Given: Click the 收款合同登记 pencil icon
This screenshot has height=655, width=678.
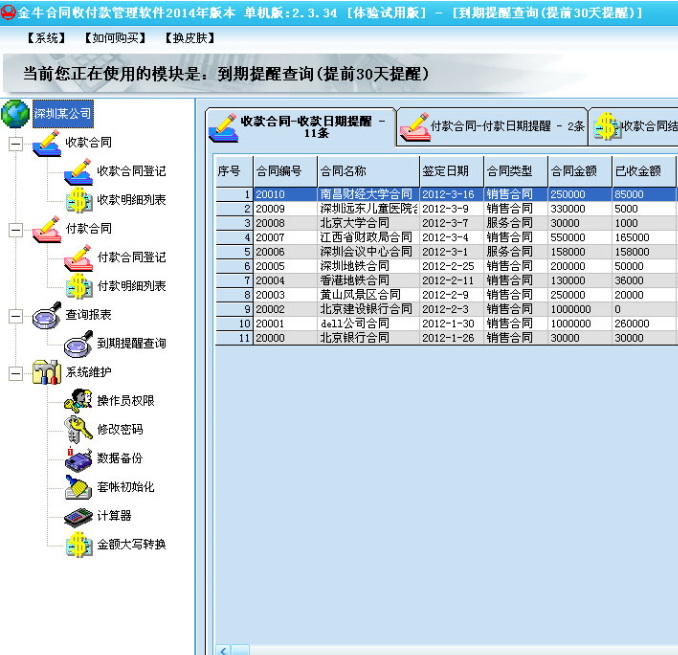Looking at the screenshot, I should [79, 172].
